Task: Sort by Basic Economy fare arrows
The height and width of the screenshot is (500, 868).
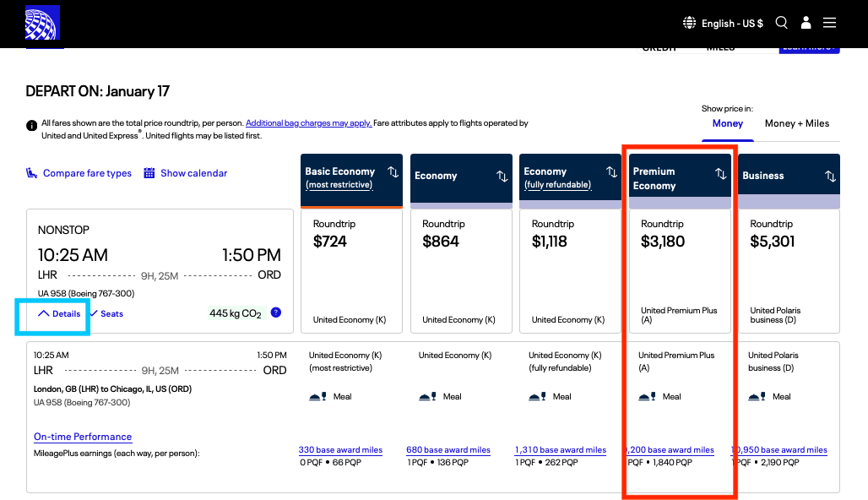Action: coord(393,172)
